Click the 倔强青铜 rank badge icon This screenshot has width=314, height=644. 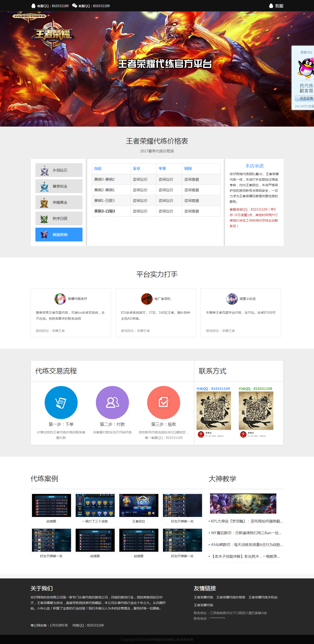tap(44, 235)
